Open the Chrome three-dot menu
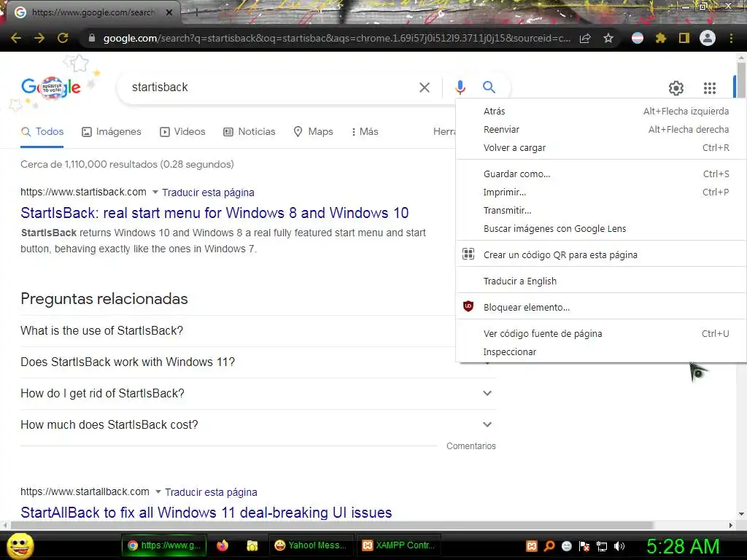The image size is (747, 560). coord(731,38)
